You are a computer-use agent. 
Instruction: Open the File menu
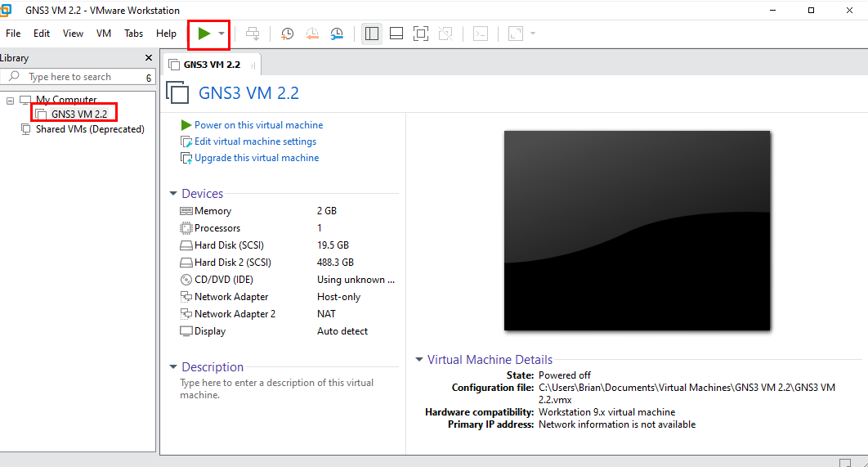[13, 34]
